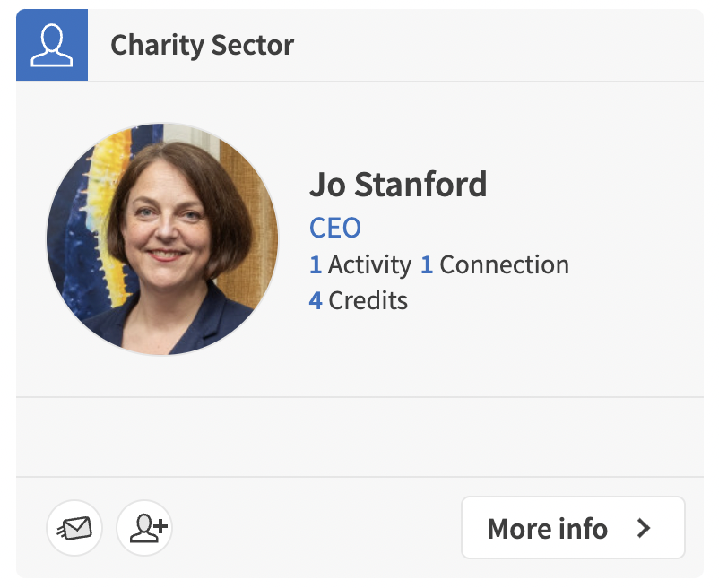Image resolution: width=719 pixels, height=588 pixels.
Task: Open Jo Stanford's circular profile photo
Action: click(x=162, y=238)
